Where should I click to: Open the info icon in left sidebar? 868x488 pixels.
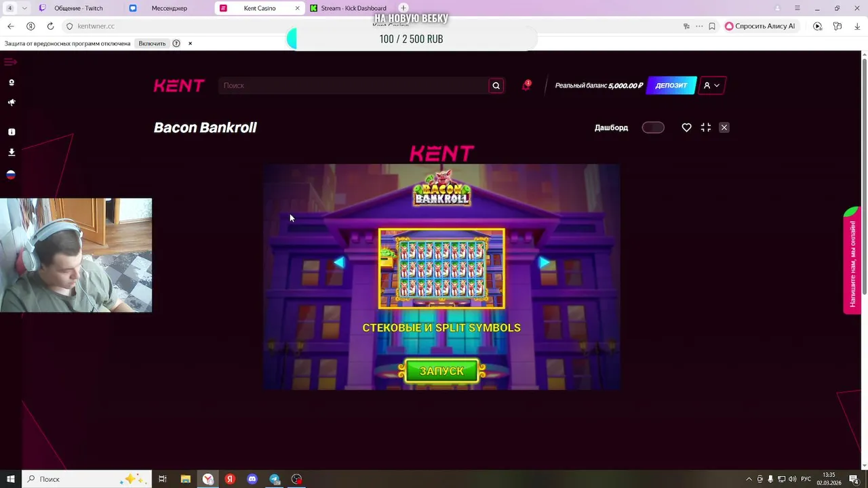point(12,132)
